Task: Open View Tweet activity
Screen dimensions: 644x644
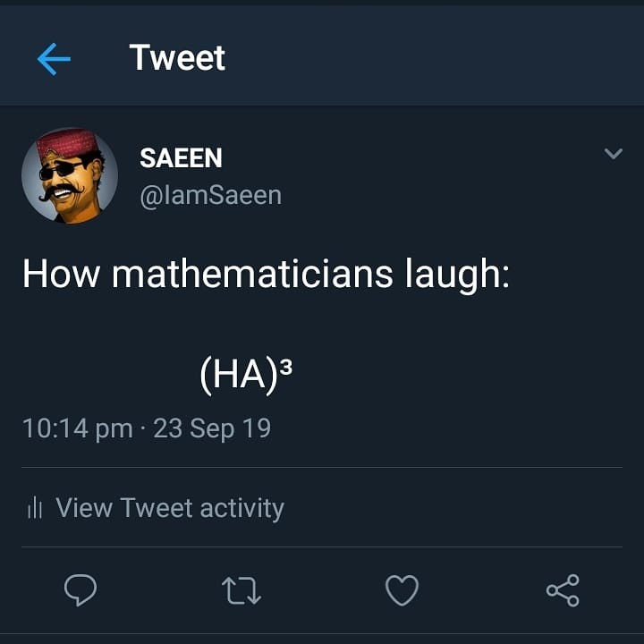Action: [x=169, y=508]
